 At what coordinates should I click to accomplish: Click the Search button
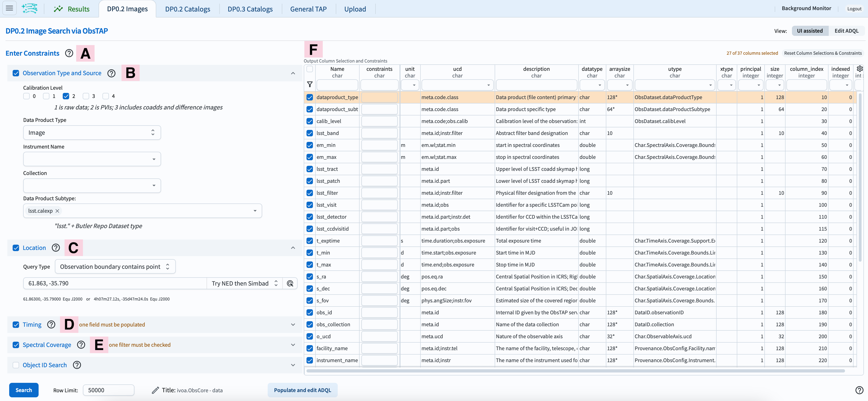[x=24, y=390]
